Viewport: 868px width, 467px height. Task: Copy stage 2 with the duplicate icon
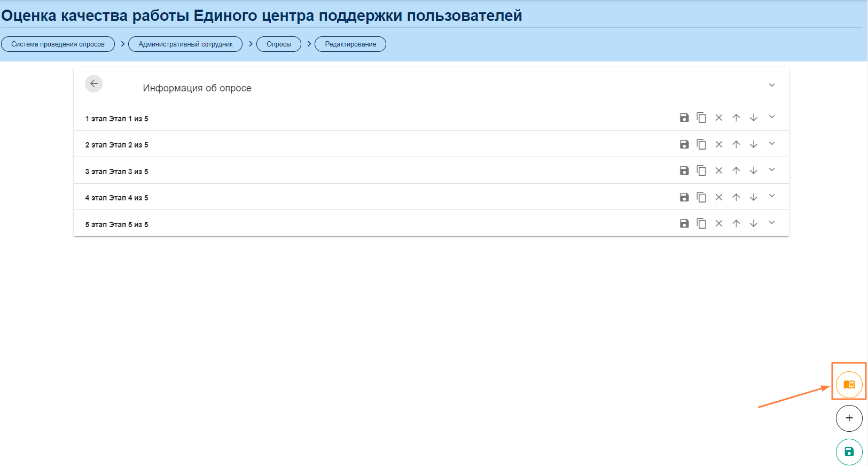[x=701, y=144]
